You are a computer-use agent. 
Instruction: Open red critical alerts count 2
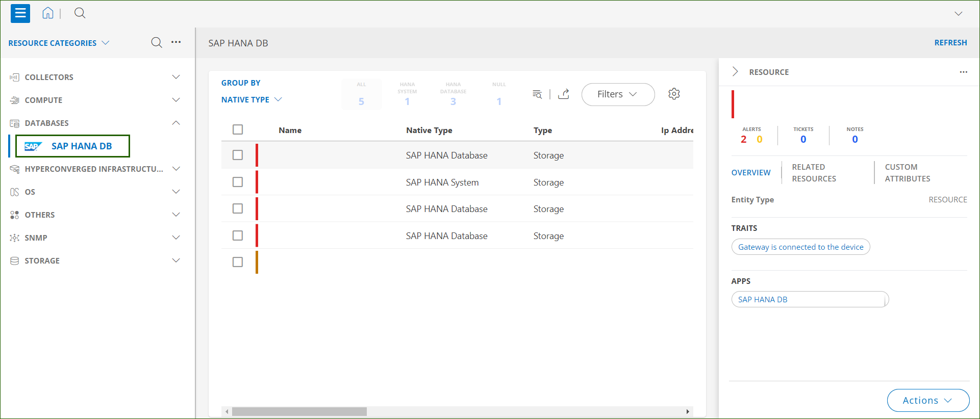click(x=743, y=139)
